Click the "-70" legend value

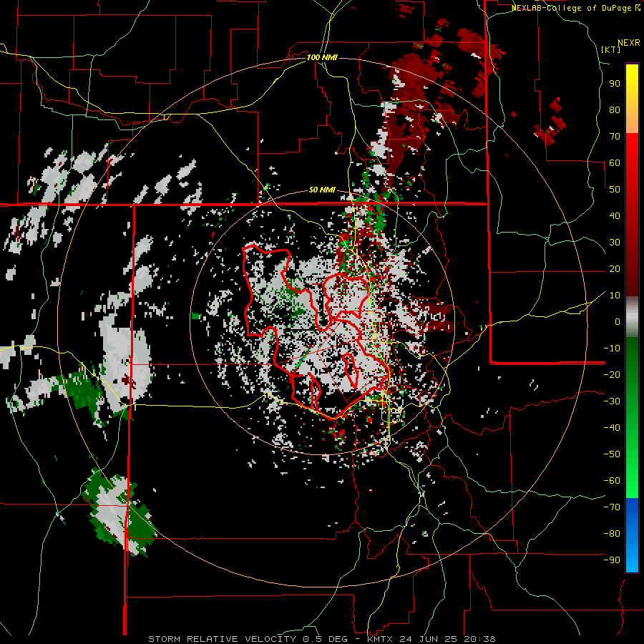[x=612, y=507]
